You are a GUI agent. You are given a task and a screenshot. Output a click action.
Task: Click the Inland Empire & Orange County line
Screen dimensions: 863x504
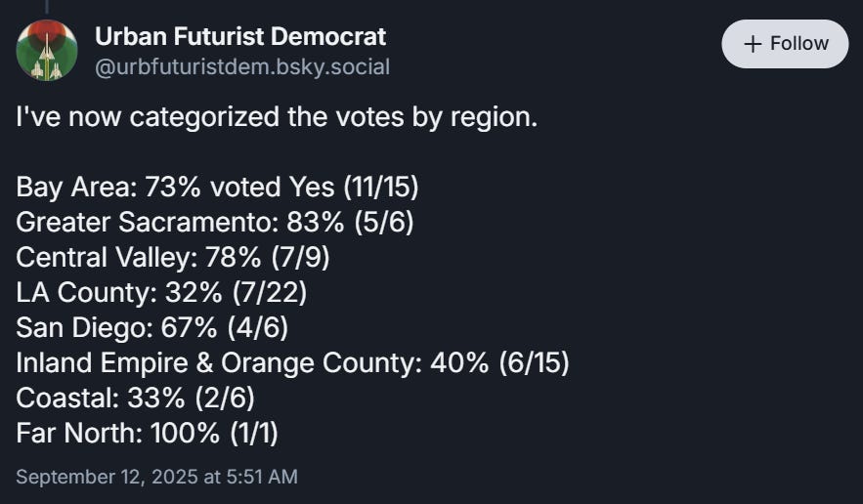292,362
